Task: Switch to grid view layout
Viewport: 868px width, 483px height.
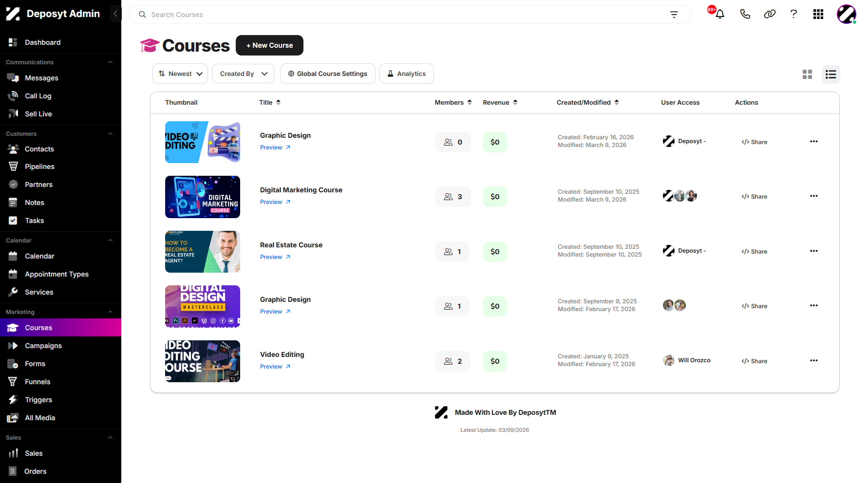Action: (x=807, y=74)
